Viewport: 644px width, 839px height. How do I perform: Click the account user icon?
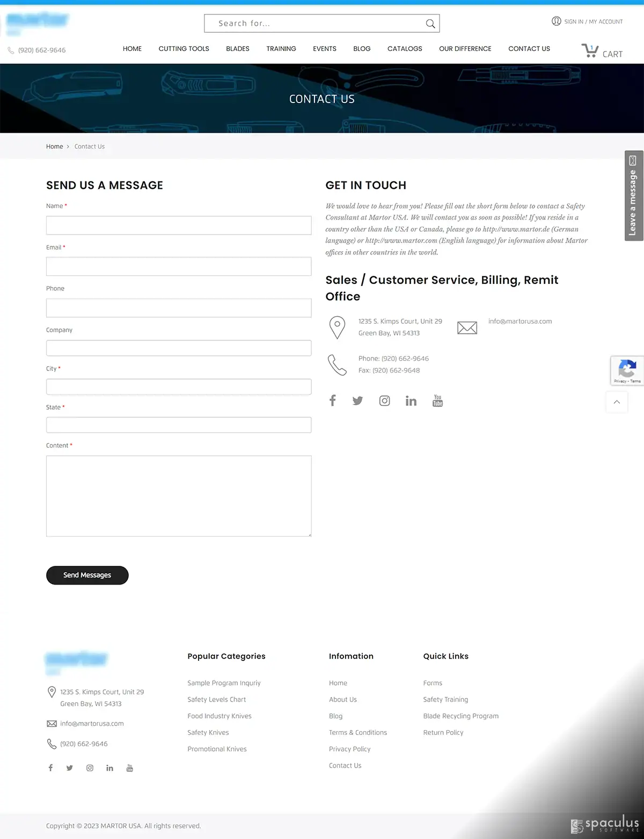click(556, 21)
